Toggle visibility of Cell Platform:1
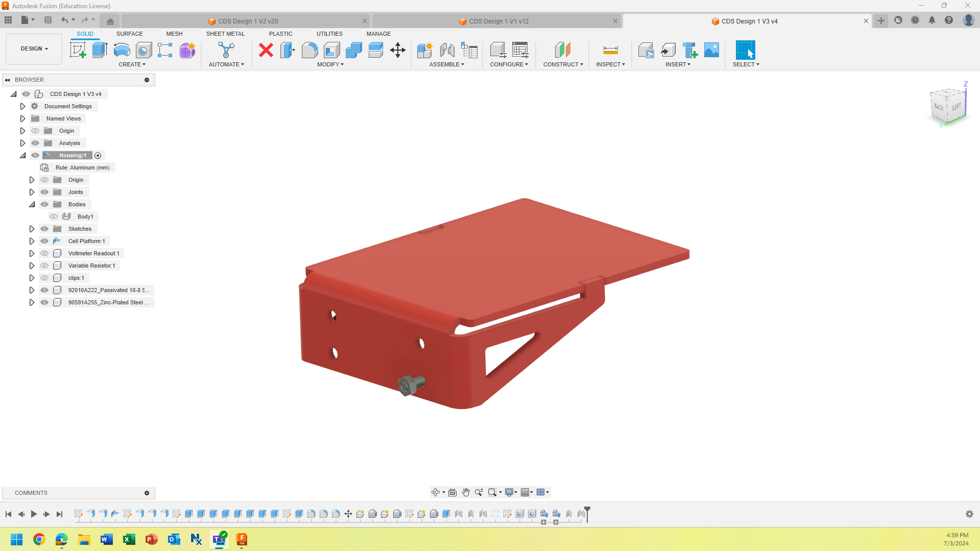 (x=44, y=241)
